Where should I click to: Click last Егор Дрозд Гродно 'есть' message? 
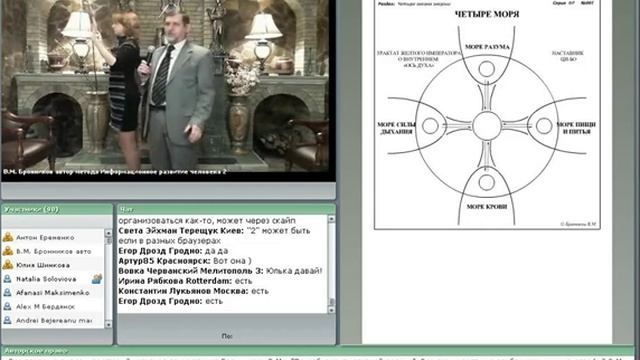171,301
